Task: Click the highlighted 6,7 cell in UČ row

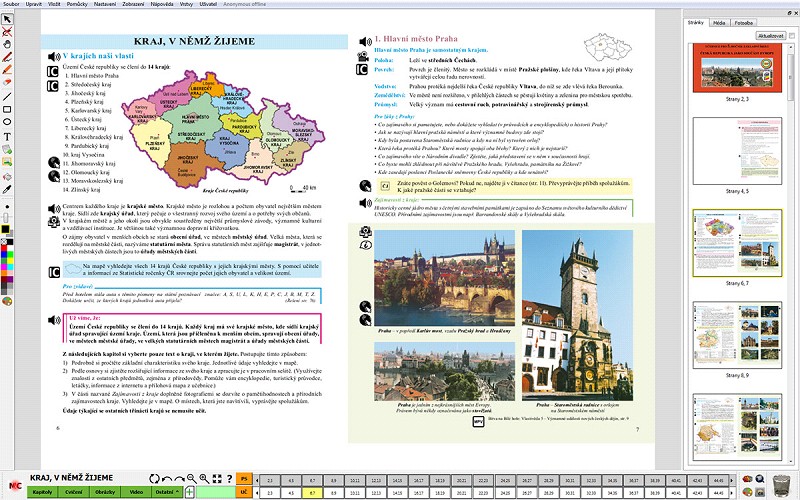Action: (x=312, y=493)
